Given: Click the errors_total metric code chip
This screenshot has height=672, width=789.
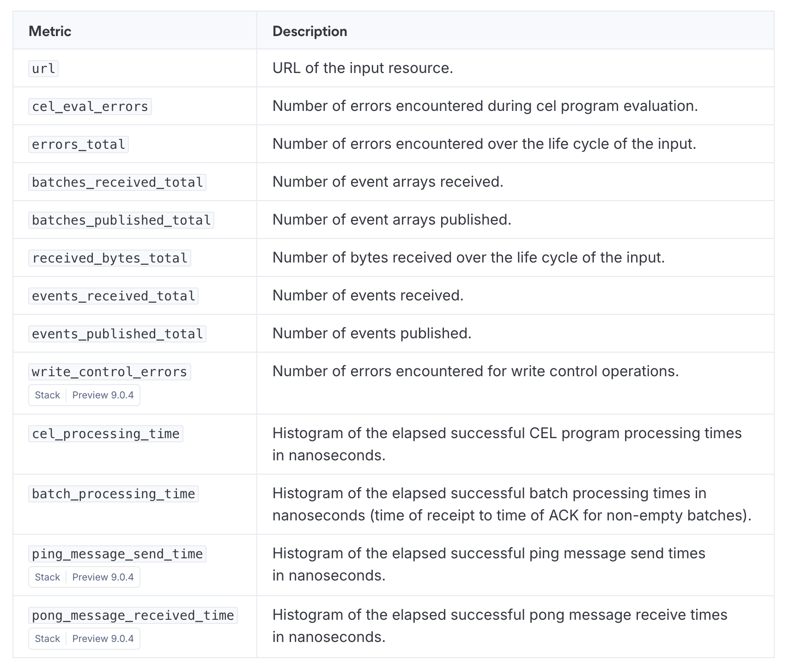Looking at the screenshot, I should point(79,144).
